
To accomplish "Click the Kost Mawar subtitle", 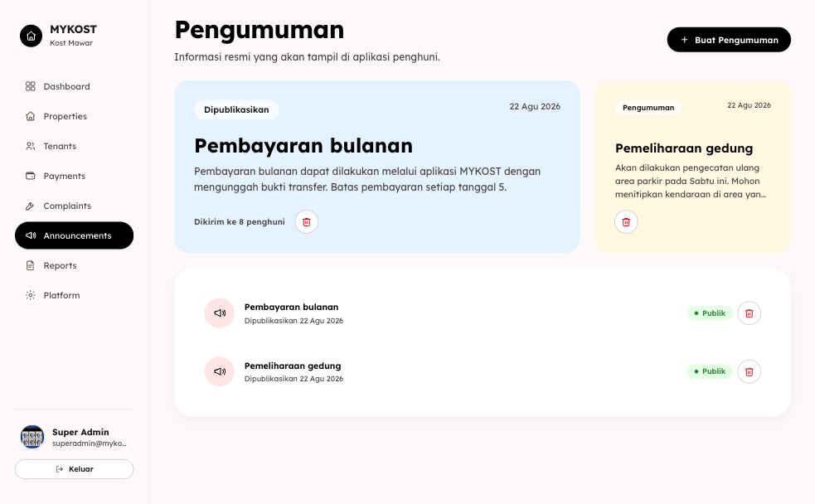I will click(x=71, y=43).
